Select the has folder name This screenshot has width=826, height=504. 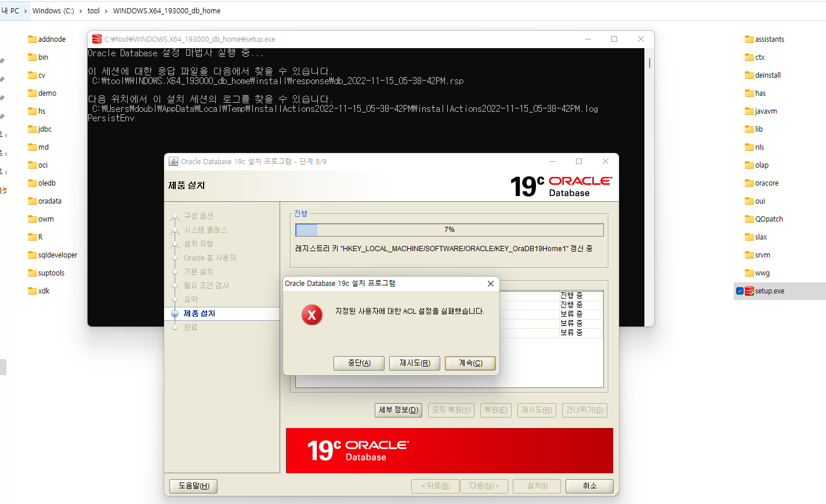click(x=760, y=93)
